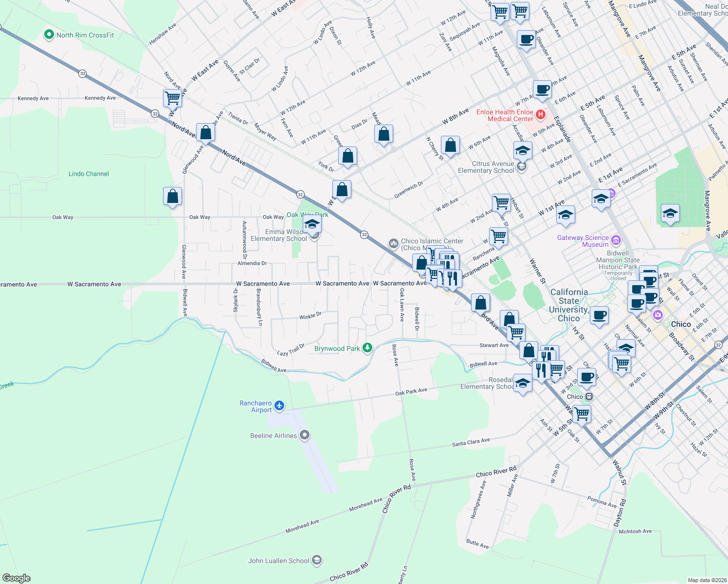Open the Brynwood Park tree marker
728x584 pixels.
[367, 347]
